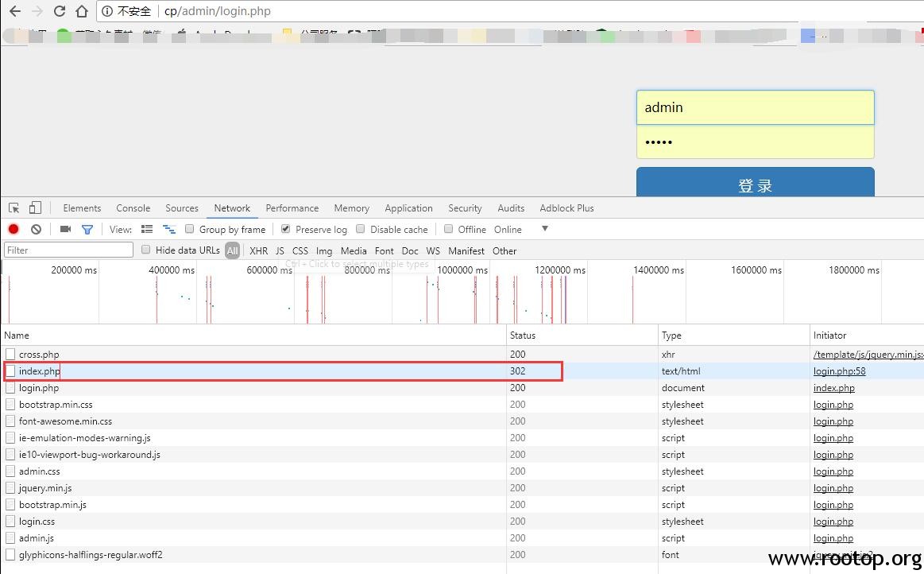Viewport: 924px width, 574px height.
Task: Open the Memory tab
Action: tap(352, 208)
